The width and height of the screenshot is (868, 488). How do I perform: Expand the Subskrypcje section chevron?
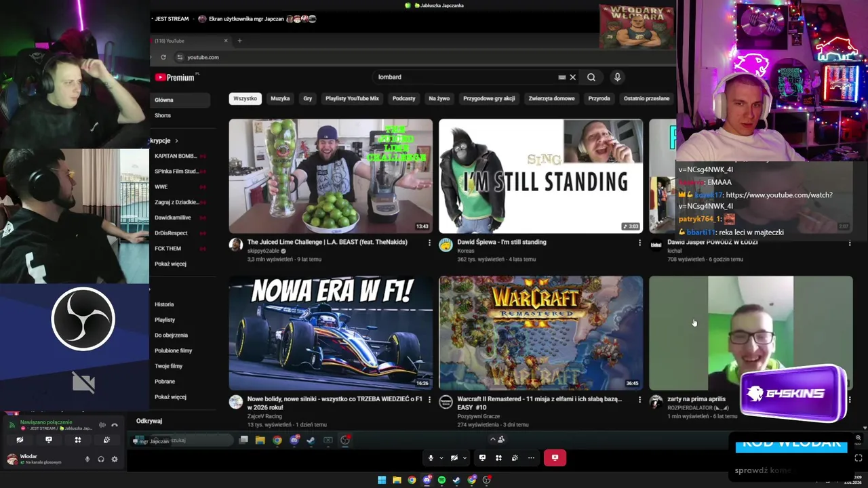click(176, 141)
